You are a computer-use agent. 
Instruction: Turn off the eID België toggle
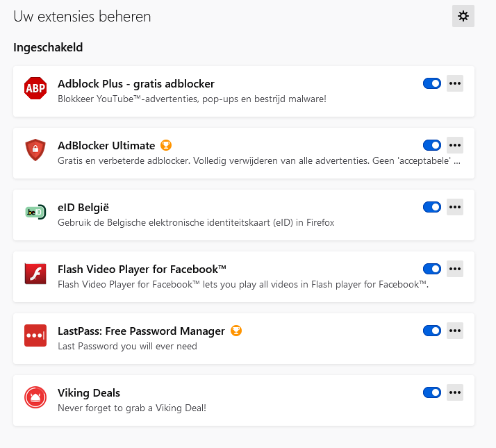click(432, 207)
